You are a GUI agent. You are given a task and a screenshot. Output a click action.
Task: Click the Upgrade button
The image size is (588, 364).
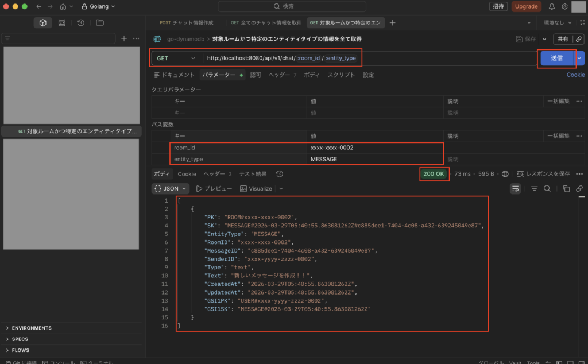[x=526, y=6]
